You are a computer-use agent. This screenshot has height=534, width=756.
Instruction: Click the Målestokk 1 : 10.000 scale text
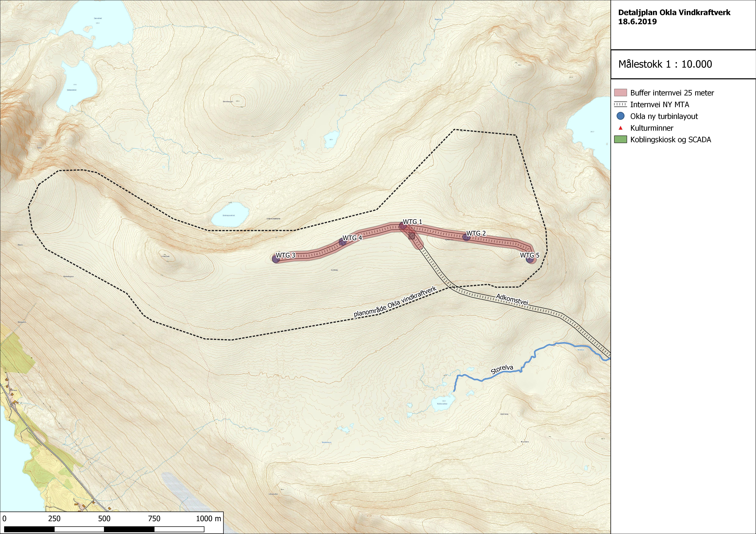coord(665,64)
